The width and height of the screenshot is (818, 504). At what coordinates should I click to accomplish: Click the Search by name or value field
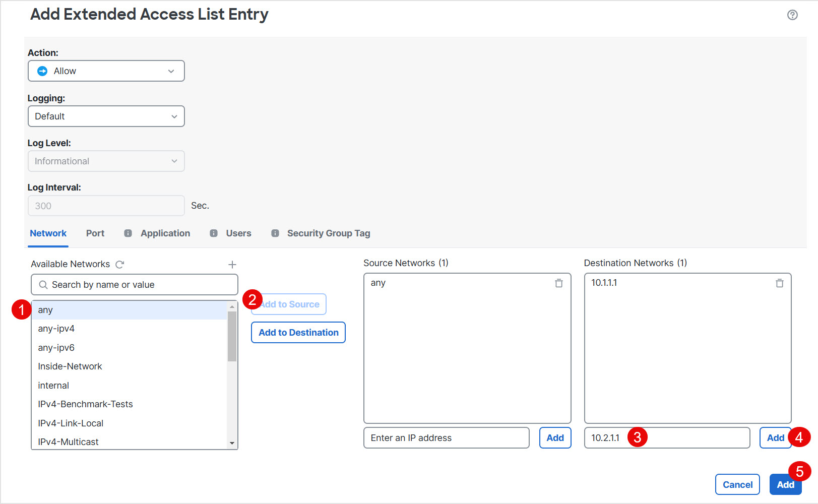click(135, 285)
